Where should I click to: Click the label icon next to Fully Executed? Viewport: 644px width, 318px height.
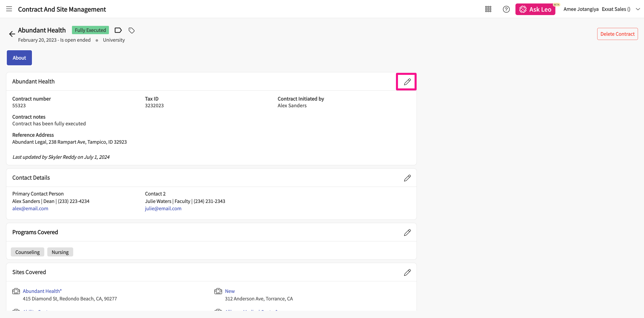pyautogui.click(x=118, y=30)
